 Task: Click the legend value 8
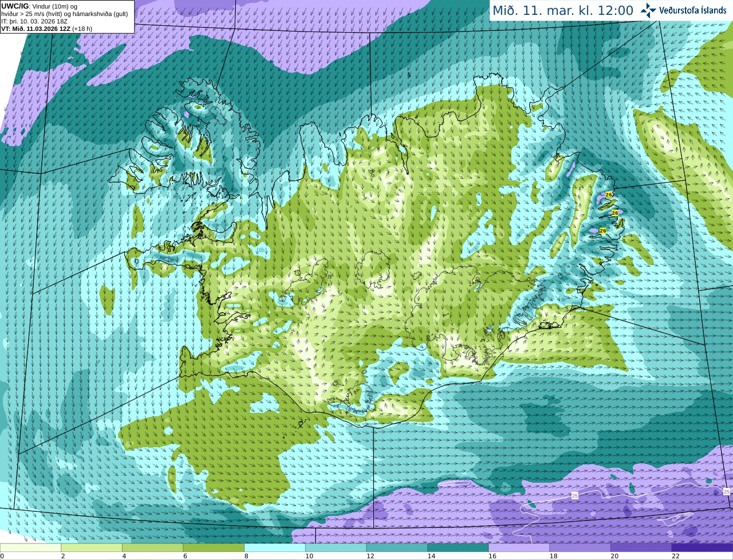[246, 556]
